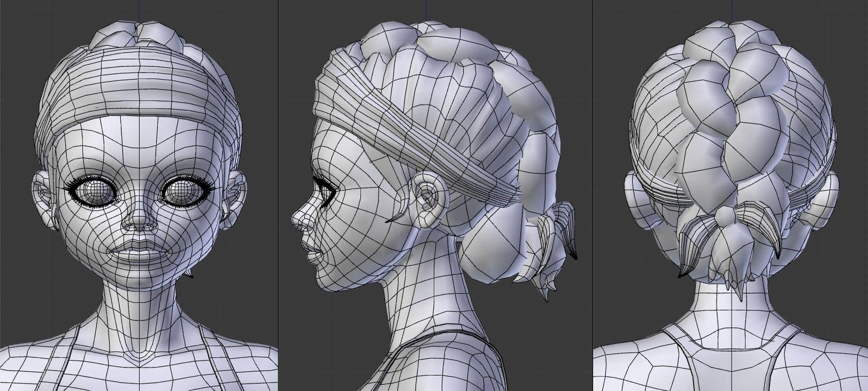Pick the chin in the front view
Viewport: 868px width, 391px height.
(x=139, y=275)
